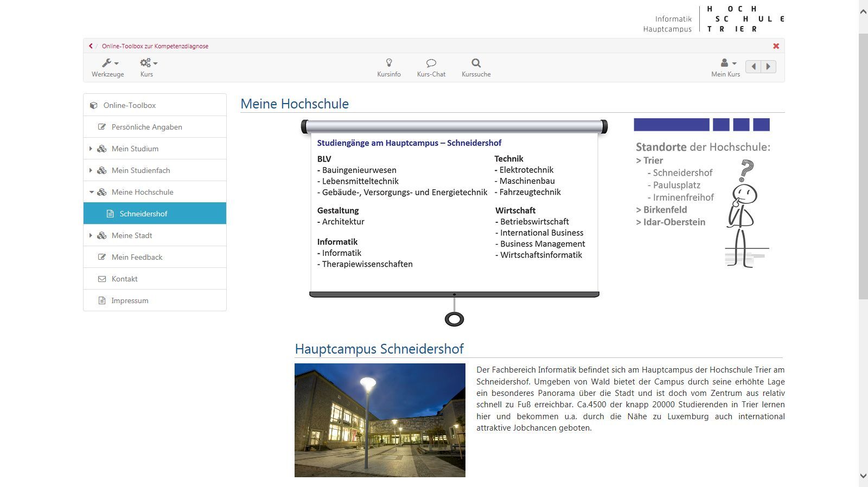Open Mein Feedback sidebar entry
868x487 pixels.
(x=155, y=257)
